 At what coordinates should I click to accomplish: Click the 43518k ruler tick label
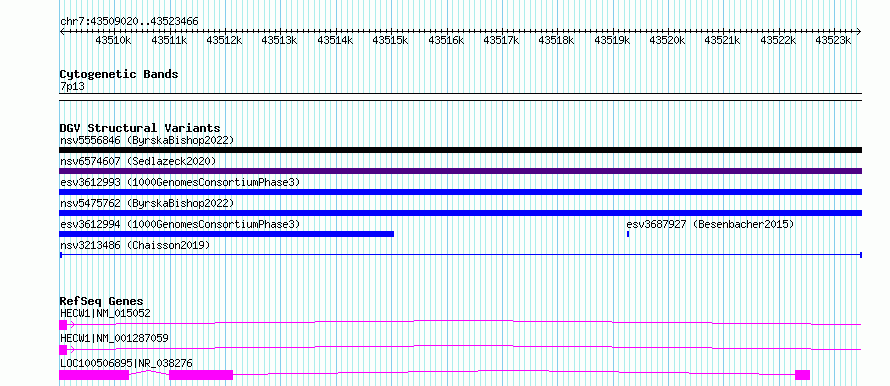click(556, 40)
